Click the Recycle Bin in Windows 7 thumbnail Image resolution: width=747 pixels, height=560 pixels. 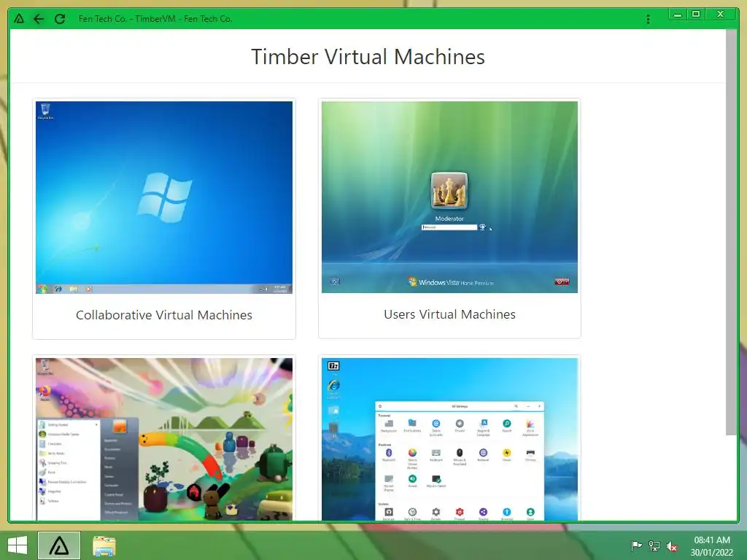45,111
